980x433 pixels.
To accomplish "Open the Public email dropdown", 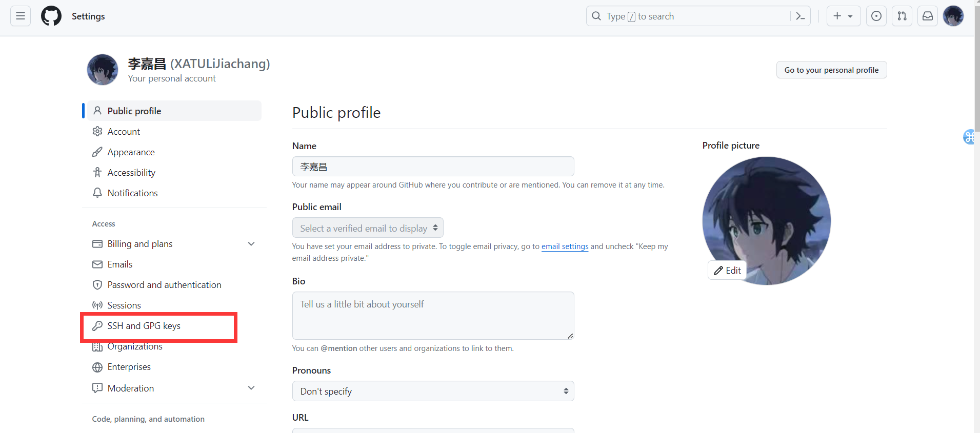I will pos(368,228).
